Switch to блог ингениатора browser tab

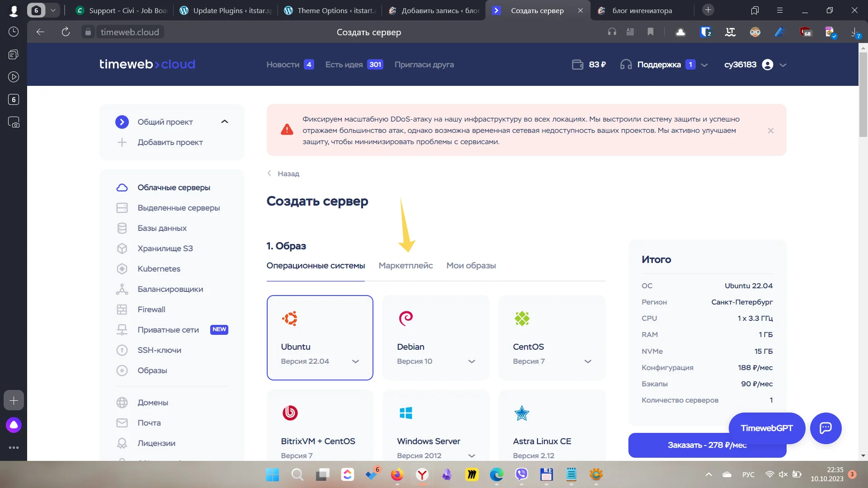(x=642, y=10)
